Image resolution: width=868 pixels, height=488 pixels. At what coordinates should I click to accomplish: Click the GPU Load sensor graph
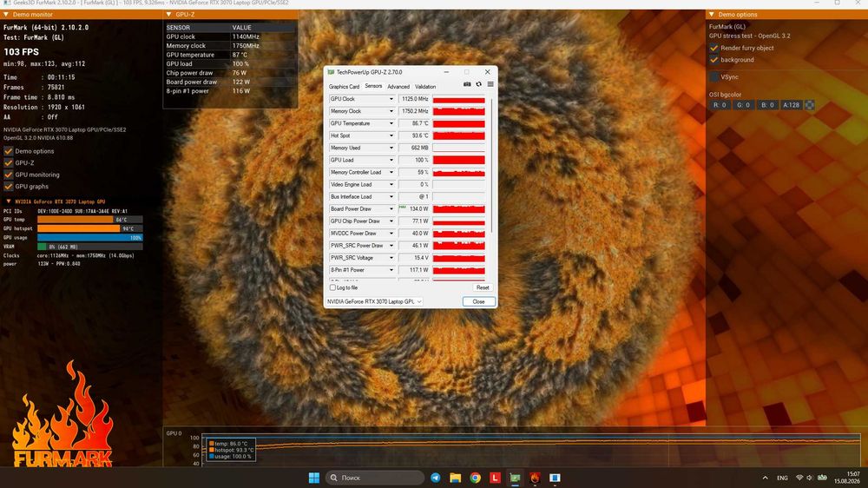point(459,160)
